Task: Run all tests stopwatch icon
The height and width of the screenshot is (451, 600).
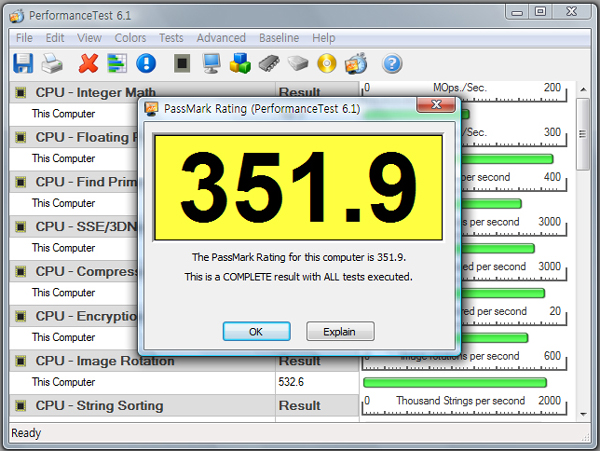Action: (x=356, y=63)
